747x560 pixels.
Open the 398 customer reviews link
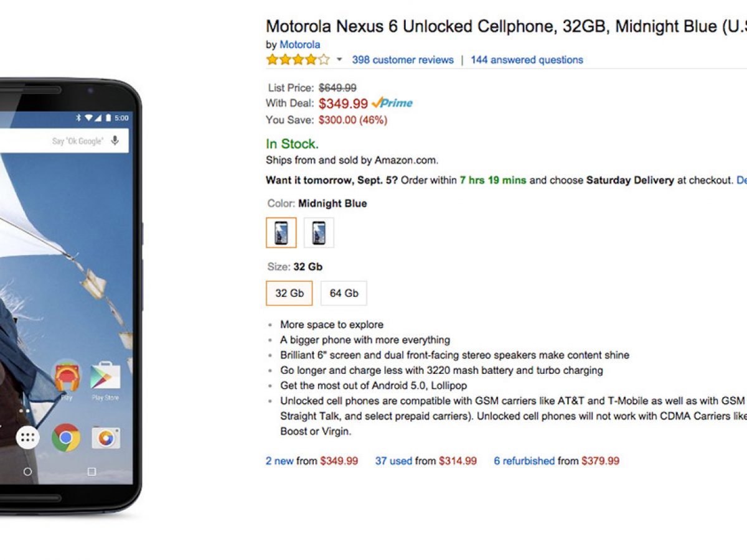click(403, 60)
